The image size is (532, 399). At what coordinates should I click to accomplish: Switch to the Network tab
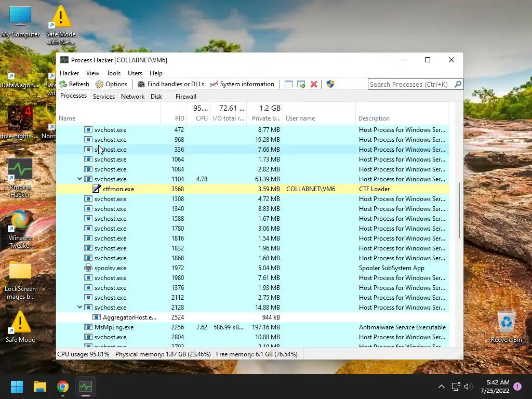click(132, 96)
